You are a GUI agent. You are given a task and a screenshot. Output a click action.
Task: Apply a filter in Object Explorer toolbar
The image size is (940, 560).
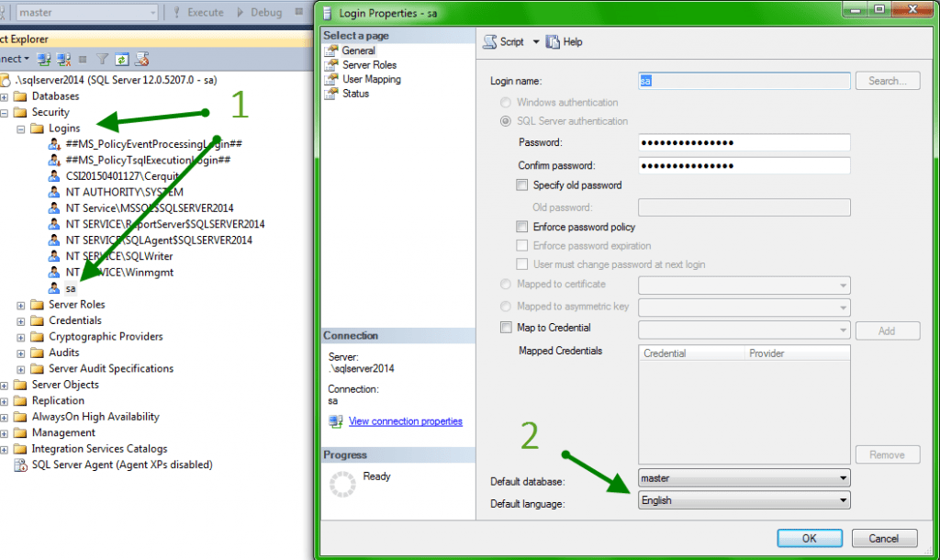(x=103, y=59)
